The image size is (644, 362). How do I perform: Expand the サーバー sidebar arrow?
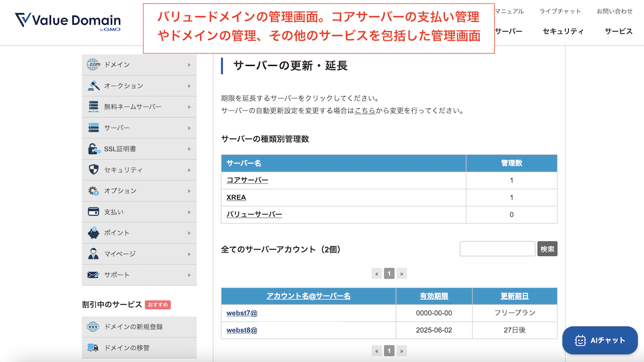[189, 128]
